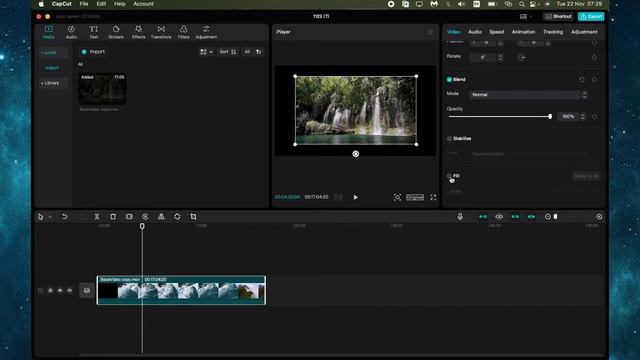Switch to the Tracking tab
Screen dimensions: 640x360
click(553, 32)
